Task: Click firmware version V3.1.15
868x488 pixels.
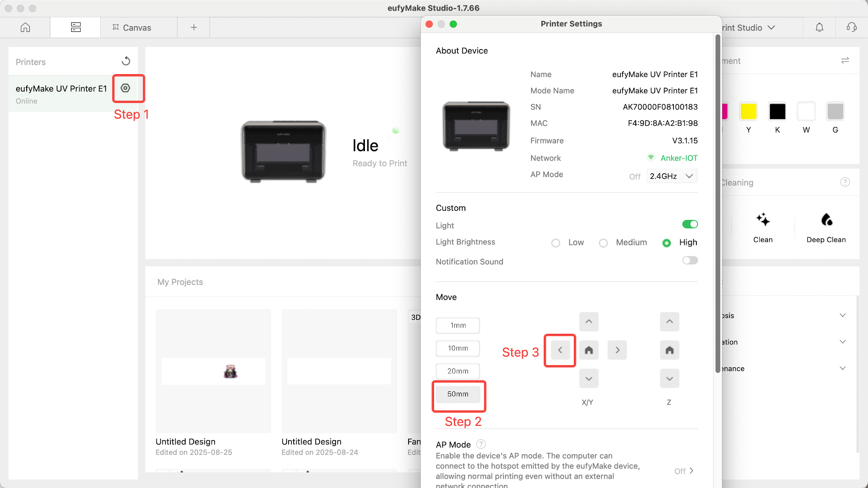Action: [x=685, y=141]
